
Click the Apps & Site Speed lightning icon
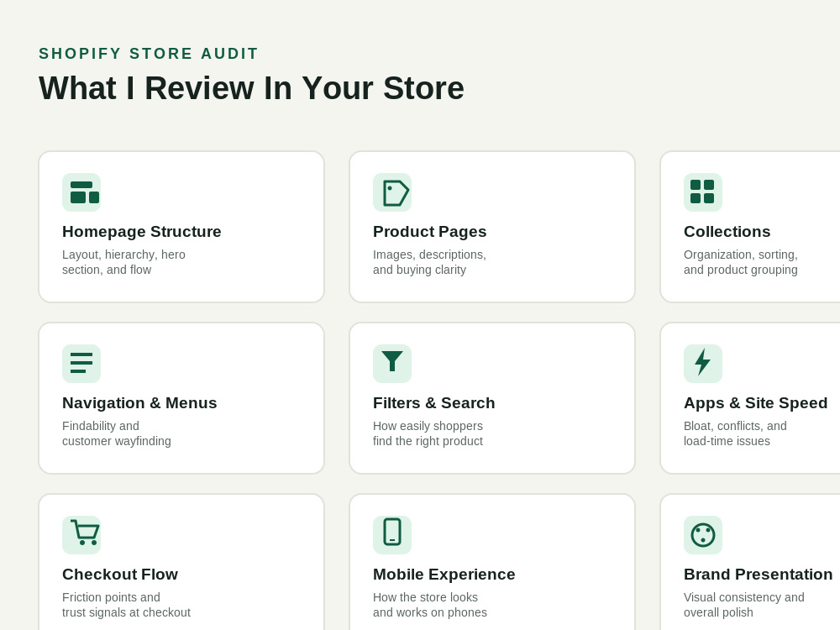click(703, 364)
